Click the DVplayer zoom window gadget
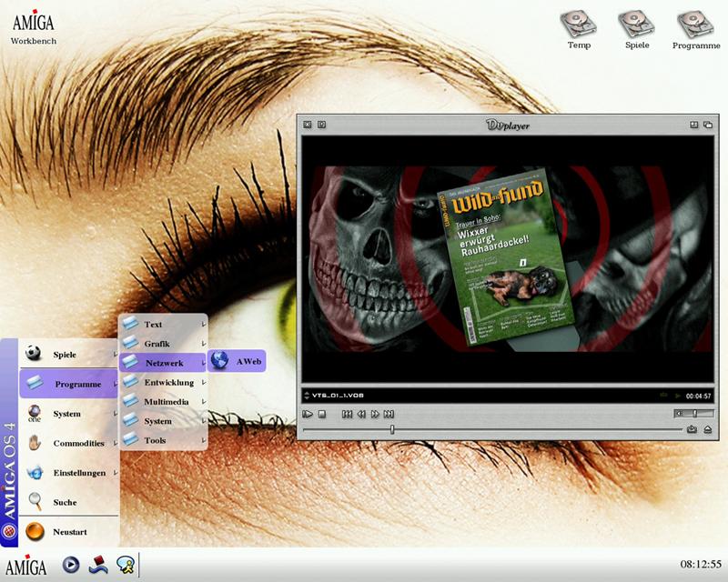Viewport: 728px width, 582px height. [x=693, y=125]
